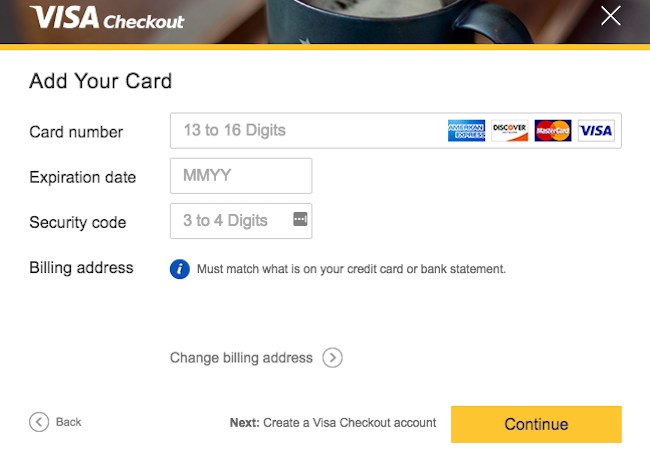650x449 pixels.
Task: Close the Visa Checkout dialog
Action: tap(611, 16)
